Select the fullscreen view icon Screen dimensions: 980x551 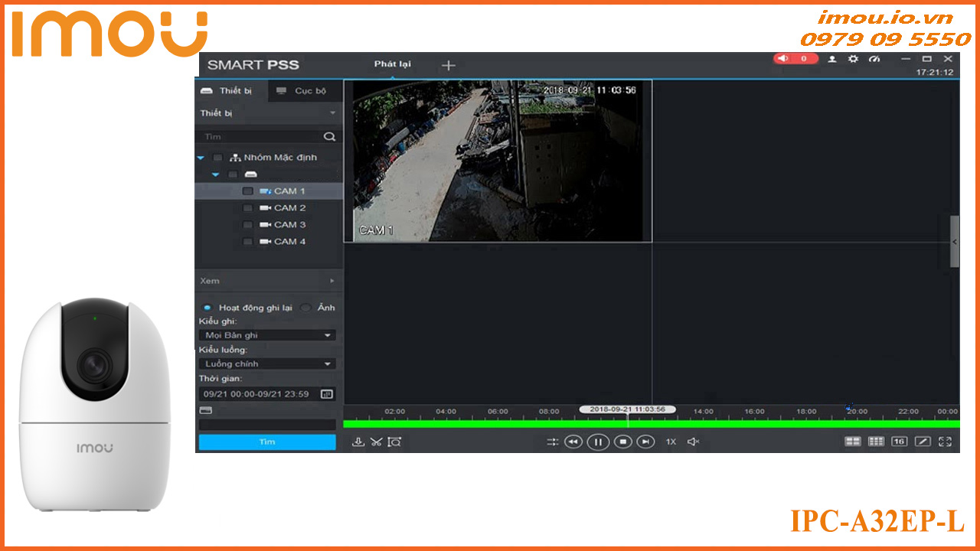tap(946, 442)
